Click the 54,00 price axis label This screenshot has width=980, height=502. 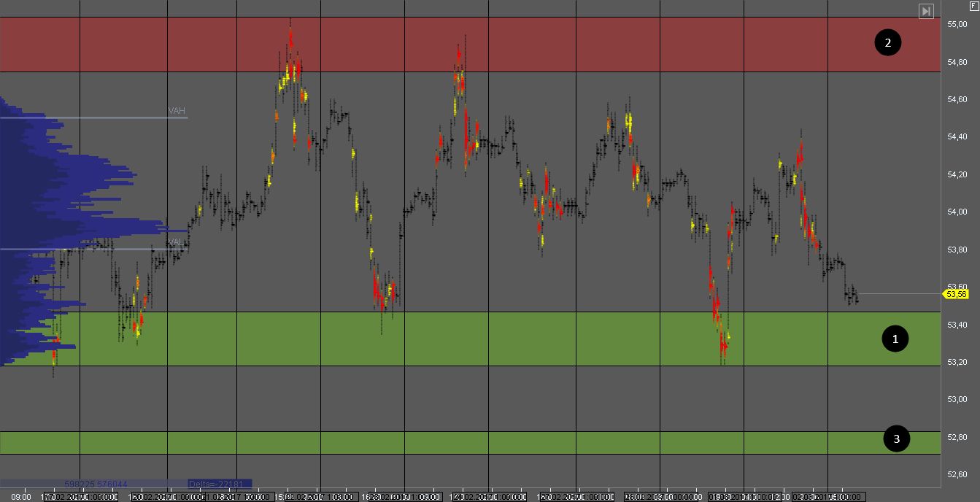click(957, 212)
